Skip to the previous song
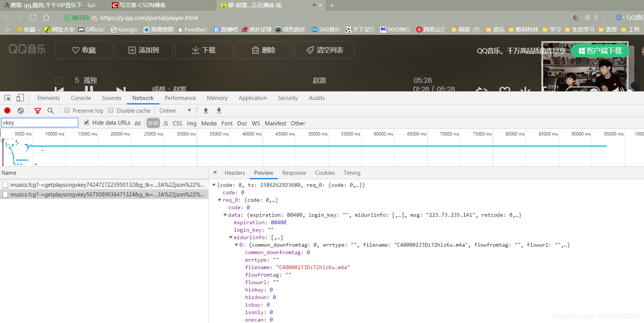 coord(59,89)
